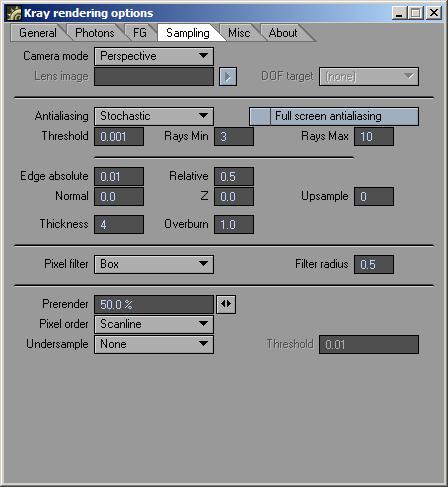
Task: Open the Camera mode dropdown
Action: click(x=154, y=56)
